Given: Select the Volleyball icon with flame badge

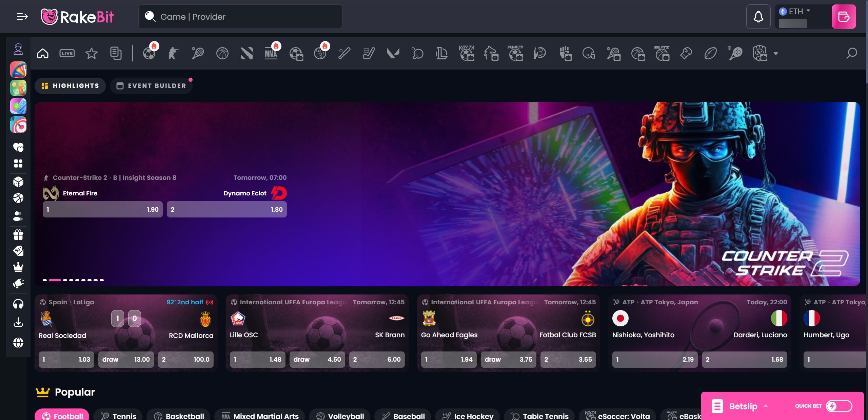Looking at the screenshot, I should point(321,53).
